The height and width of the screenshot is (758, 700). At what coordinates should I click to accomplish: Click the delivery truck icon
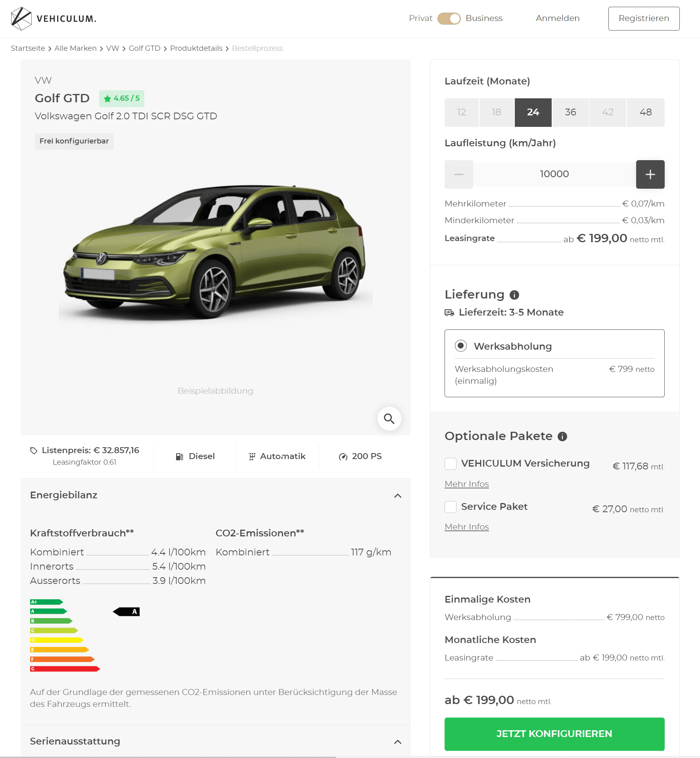pos(449,313)
